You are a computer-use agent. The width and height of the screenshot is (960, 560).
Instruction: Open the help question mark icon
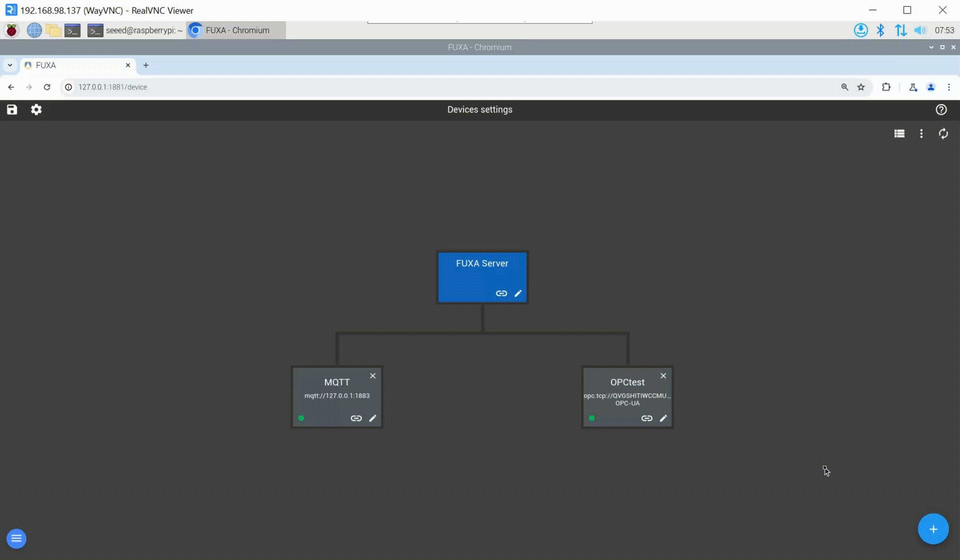[x=941, y=110]
